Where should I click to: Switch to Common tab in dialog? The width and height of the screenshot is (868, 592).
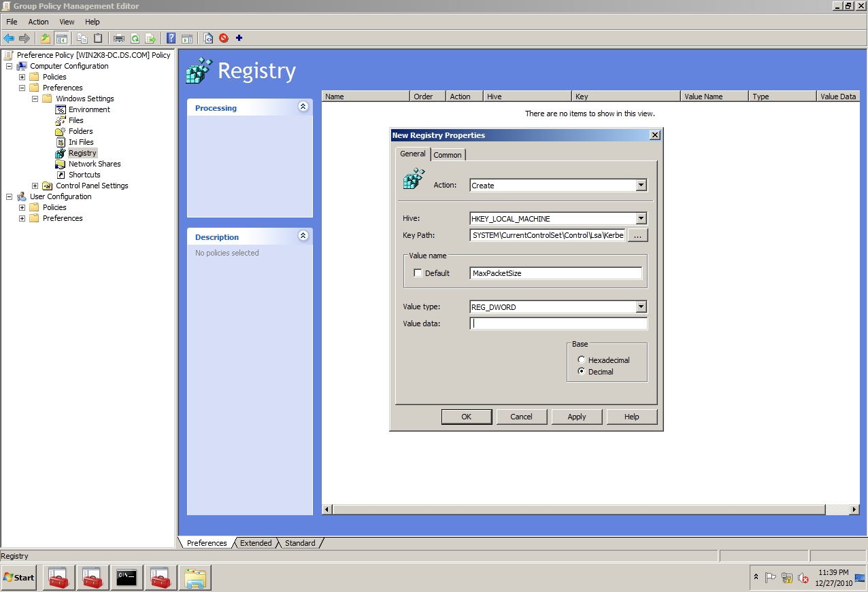pyautogui.click(x=448, y=155)
